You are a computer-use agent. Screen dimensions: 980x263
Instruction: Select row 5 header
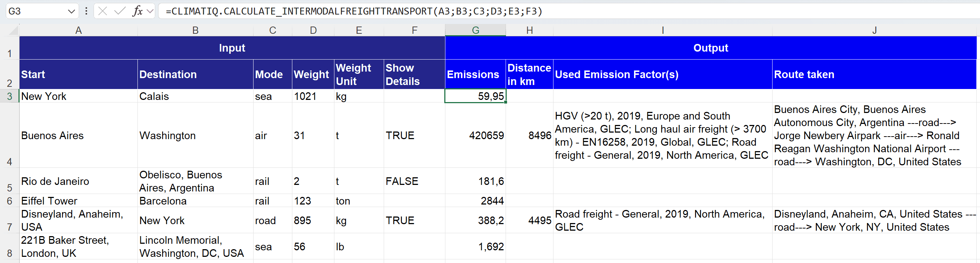click(x=9, y=181)
